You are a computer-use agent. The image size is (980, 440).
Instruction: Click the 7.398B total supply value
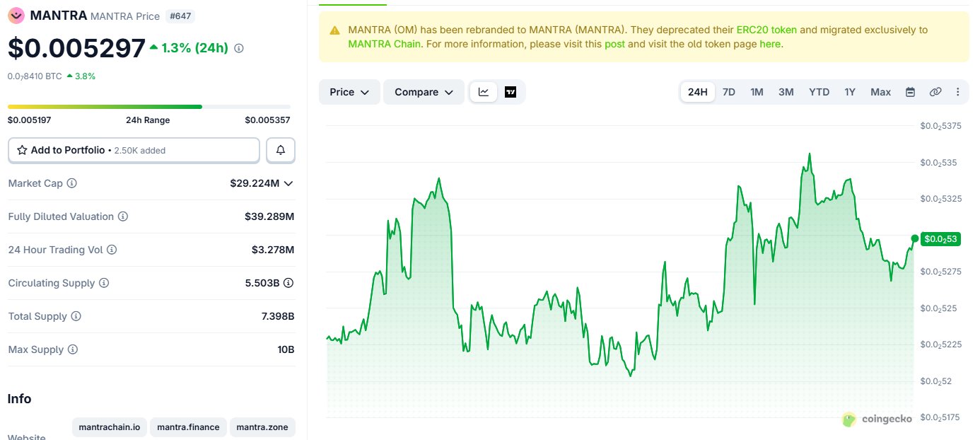coord(278,316)
